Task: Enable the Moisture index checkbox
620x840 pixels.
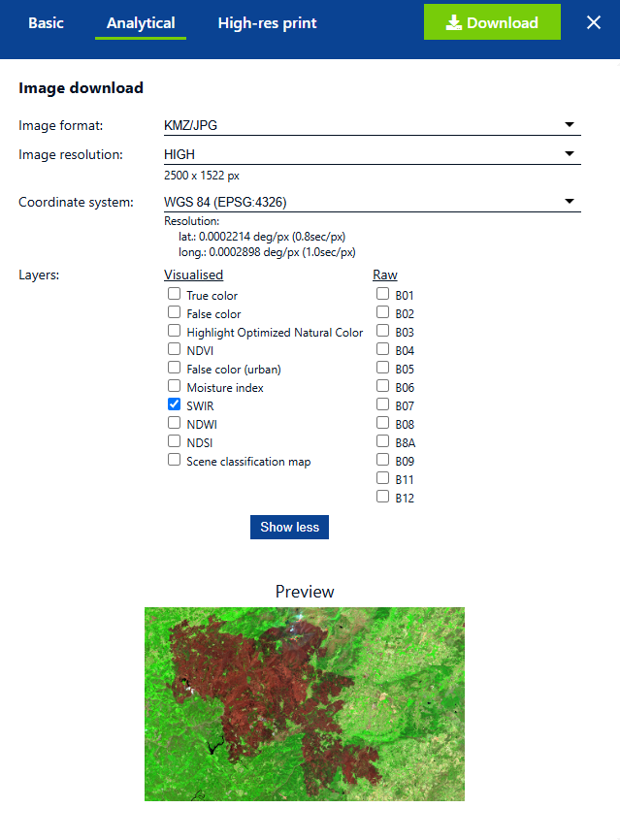Action: coord(175,386)
